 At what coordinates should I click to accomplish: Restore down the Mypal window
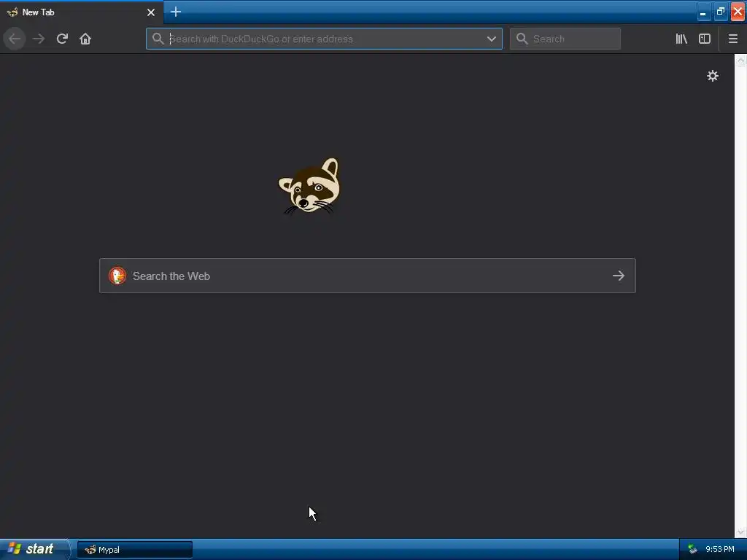(x=720, y=12)
